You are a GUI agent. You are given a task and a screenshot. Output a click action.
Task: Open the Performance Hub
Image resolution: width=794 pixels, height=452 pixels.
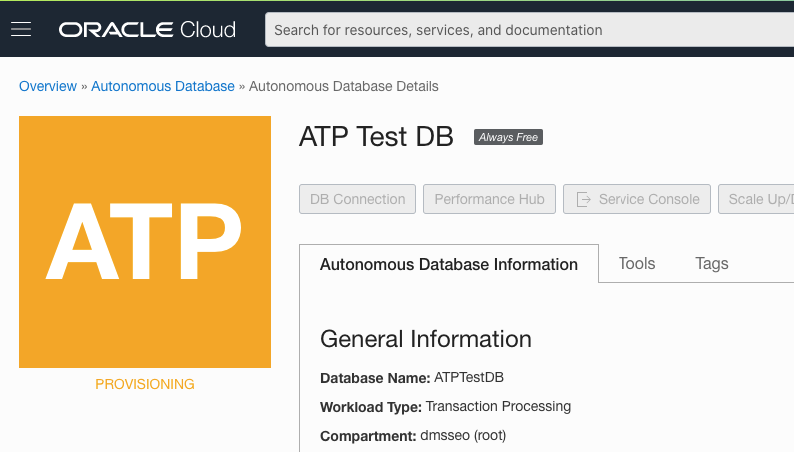(x=489, y=199)
